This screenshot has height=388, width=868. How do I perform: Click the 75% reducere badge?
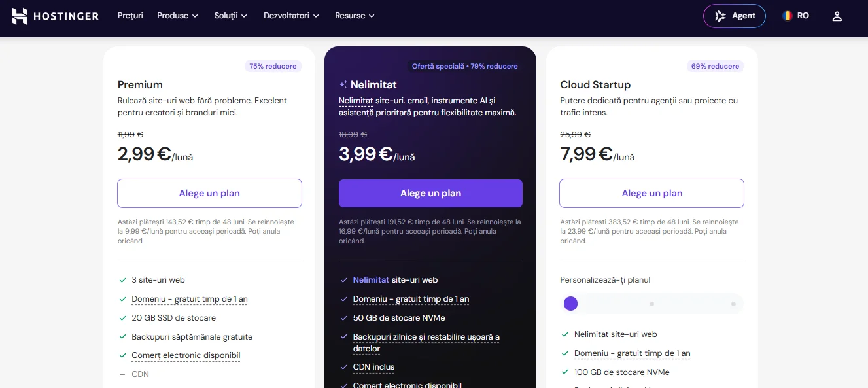point(273,66)
